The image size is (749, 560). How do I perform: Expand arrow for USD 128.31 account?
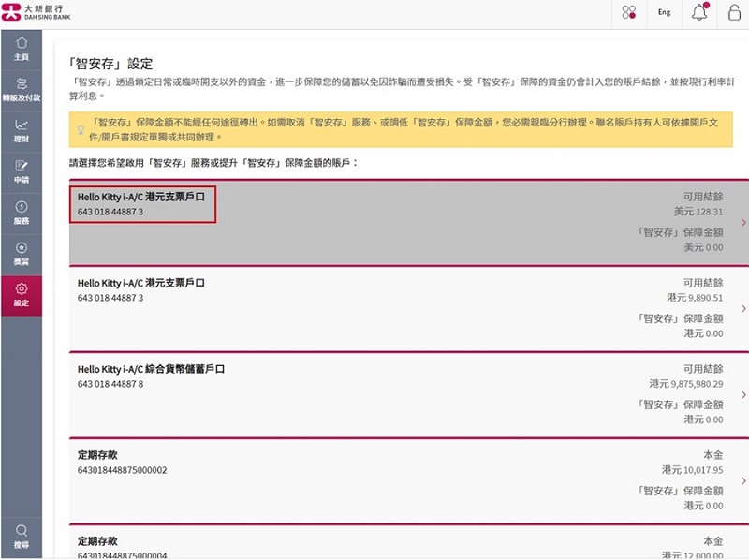(742, 222)
